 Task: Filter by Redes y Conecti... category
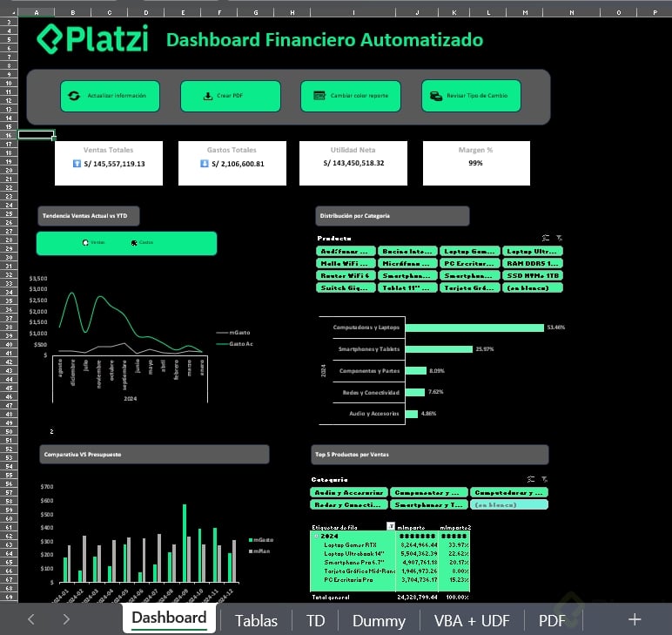point(349,504)
